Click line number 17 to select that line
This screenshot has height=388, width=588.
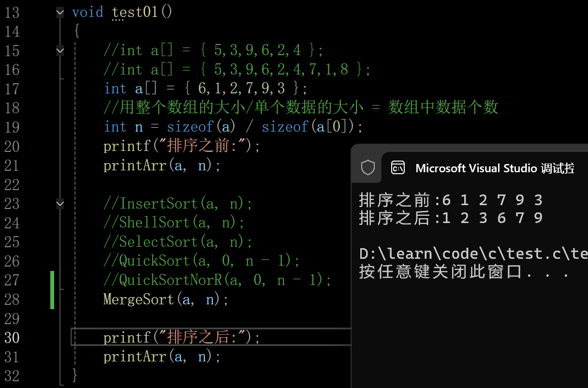click(12, 88)
